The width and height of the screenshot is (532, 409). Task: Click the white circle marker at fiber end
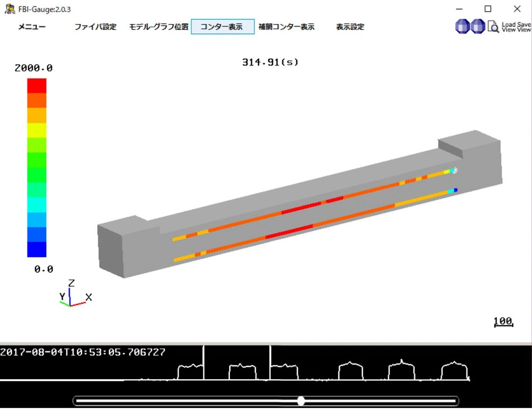[454, 170]
